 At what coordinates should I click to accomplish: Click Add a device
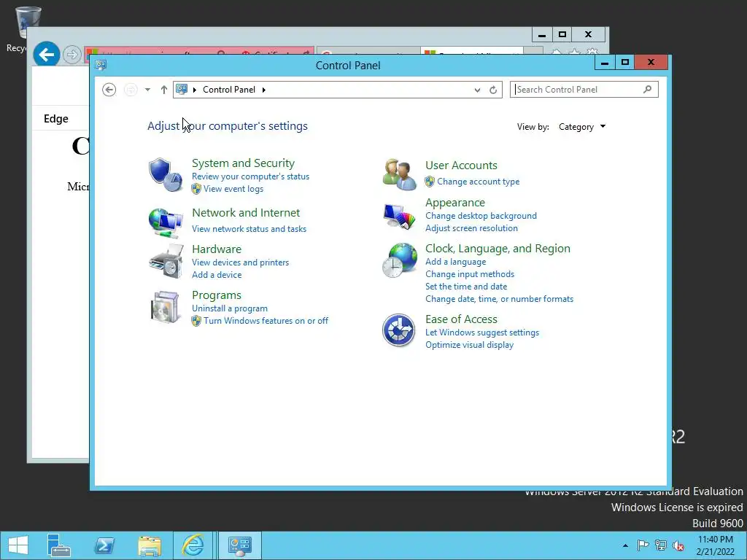click(x=216, y=275)
